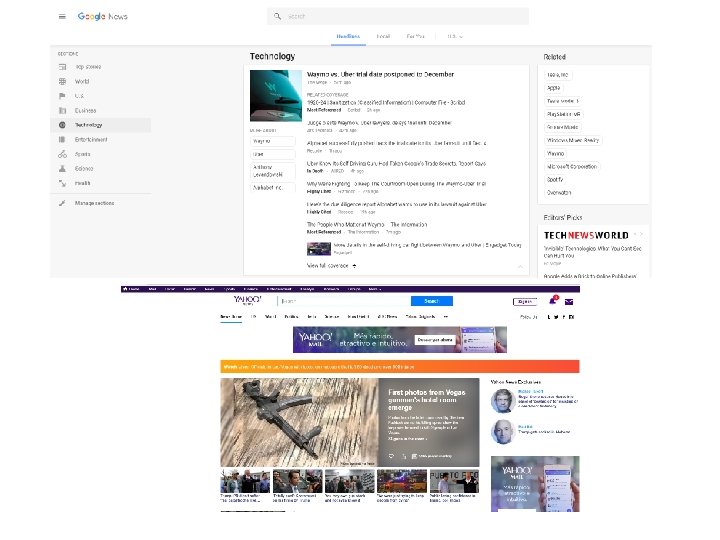
Task: Focus the Google News search field
Action: click(398, 17)
